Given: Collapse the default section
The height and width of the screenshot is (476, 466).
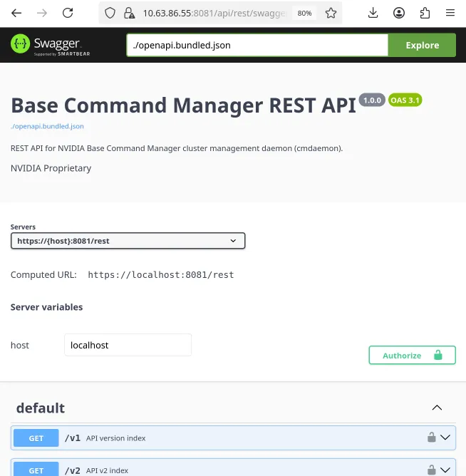Looking at the screenshot, I should [437, 408].
